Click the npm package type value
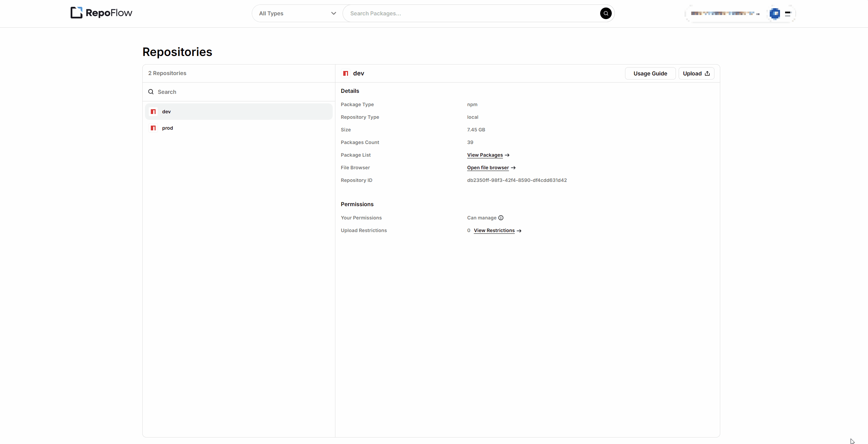Image resolution: width=868 pixels, height=444 pixels. pos(472,104)
